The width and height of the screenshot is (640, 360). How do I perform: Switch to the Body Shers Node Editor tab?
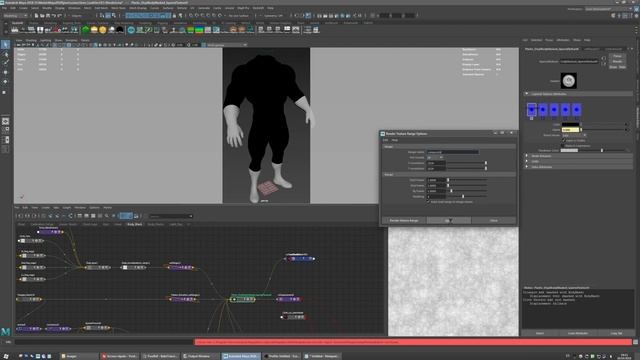(134, 224)
